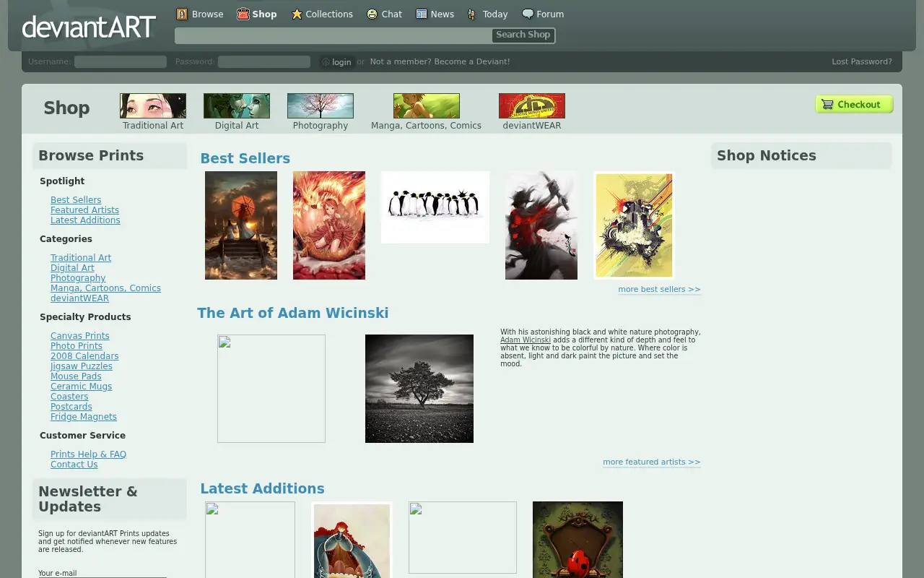This screenshot has width=924, height=578.
Task: Open the Prints Help & FAQ link
Action: tap(88, 454)
